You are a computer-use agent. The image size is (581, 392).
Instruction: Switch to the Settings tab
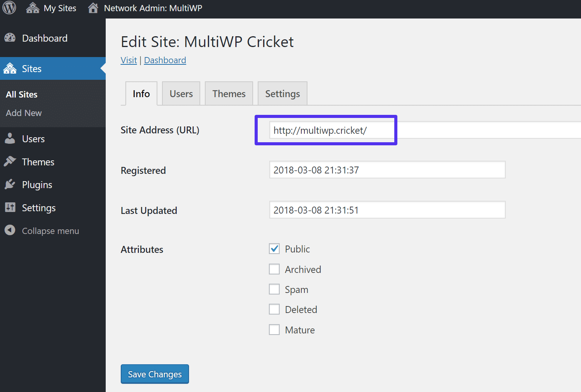click(282, 94)
